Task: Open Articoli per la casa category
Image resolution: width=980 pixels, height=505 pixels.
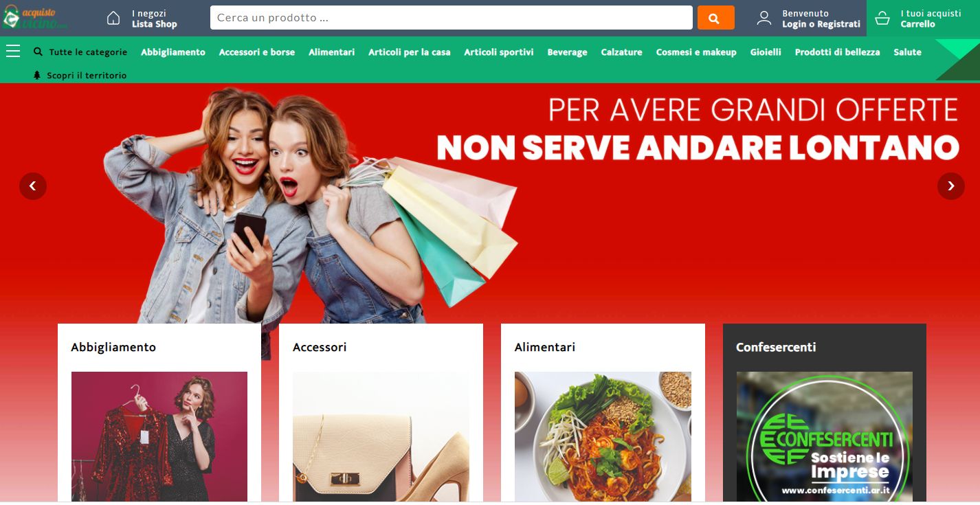Action: tap(410, 52)
